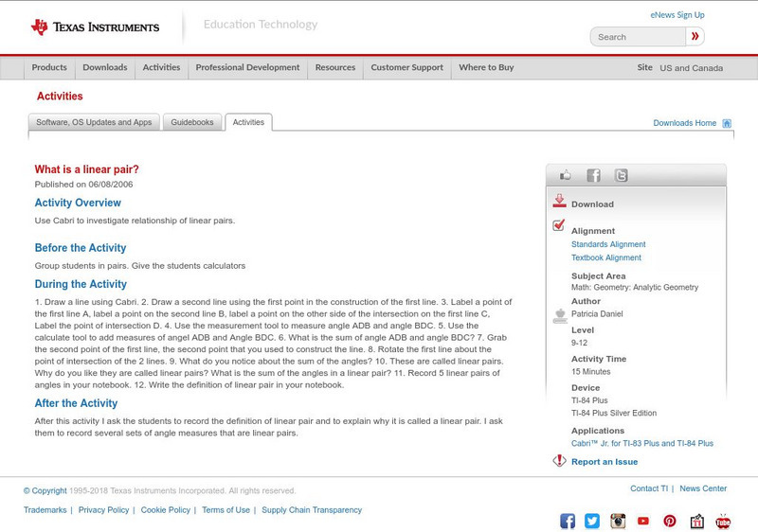This screenshot has height=532, width=758.
Task: Click the After the Activity heading
Action: tap(76, 403)
